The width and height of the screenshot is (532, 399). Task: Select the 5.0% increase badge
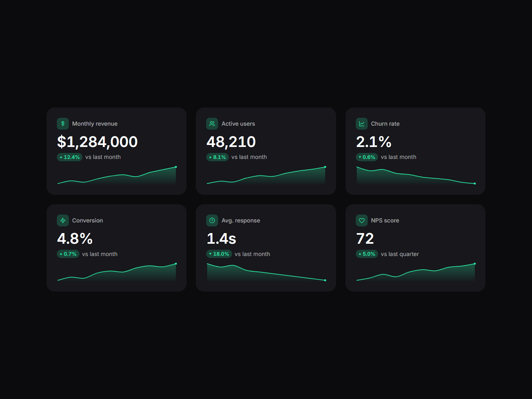tap(367, 254)
